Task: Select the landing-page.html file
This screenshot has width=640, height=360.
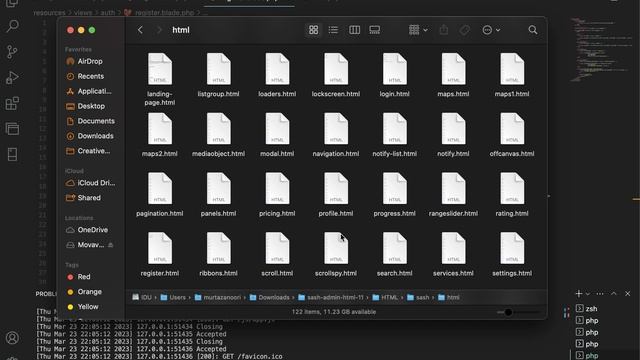Action: [160, 79]
